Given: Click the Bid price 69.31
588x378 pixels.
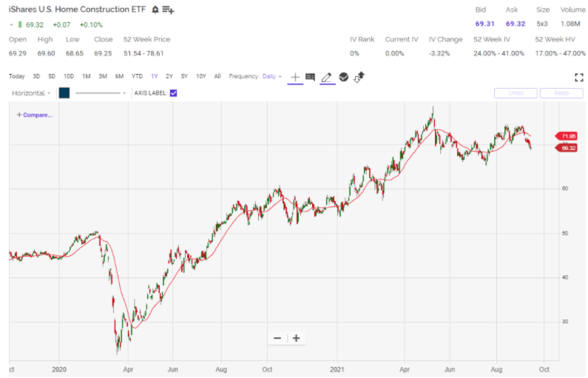Looking at the screenshot, I should (x=484, y=24).
